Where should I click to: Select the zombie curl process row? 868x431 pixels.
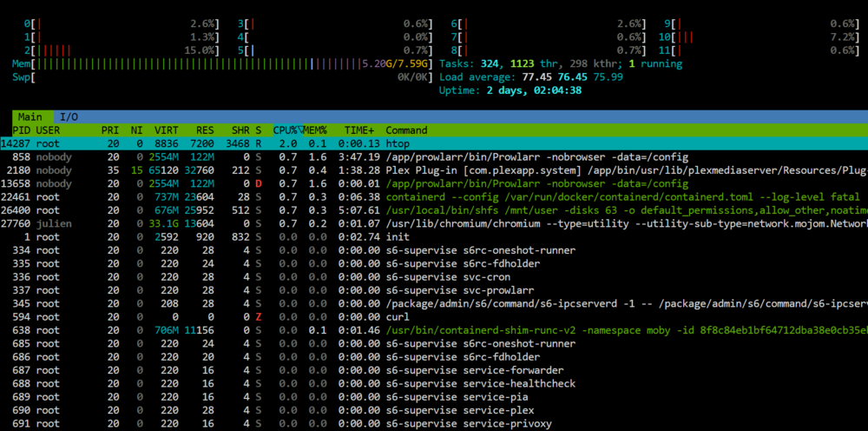click(x=434, y=317)
